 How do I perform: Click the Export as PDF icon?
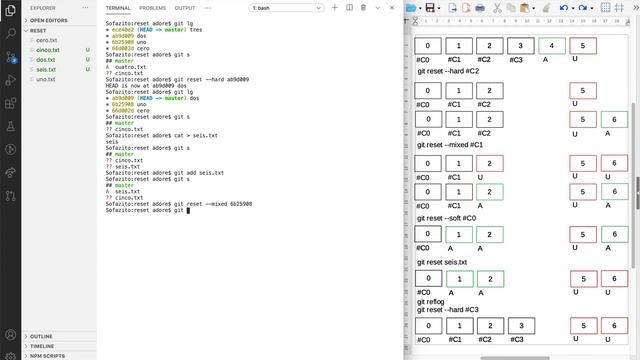click(466, 8)
